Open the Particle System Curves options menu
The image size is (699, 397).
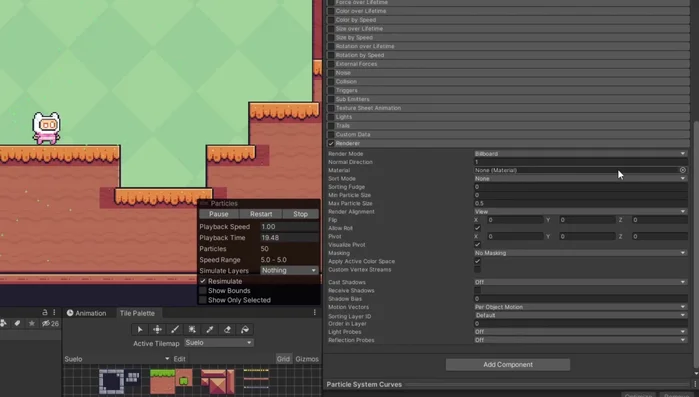pos(695,384)
